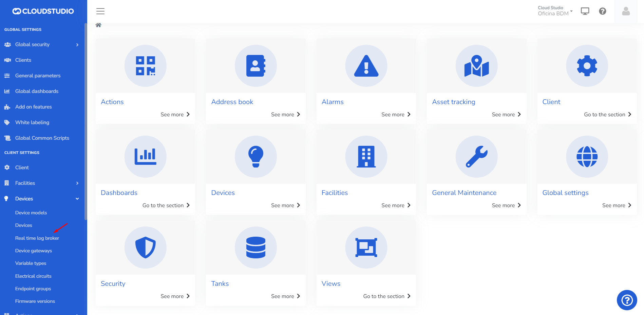This screenshot has width=644, height=315.
Task: Click the Alarms warning triangle icon
Action: pyautogui.click(x=366, y=66)
